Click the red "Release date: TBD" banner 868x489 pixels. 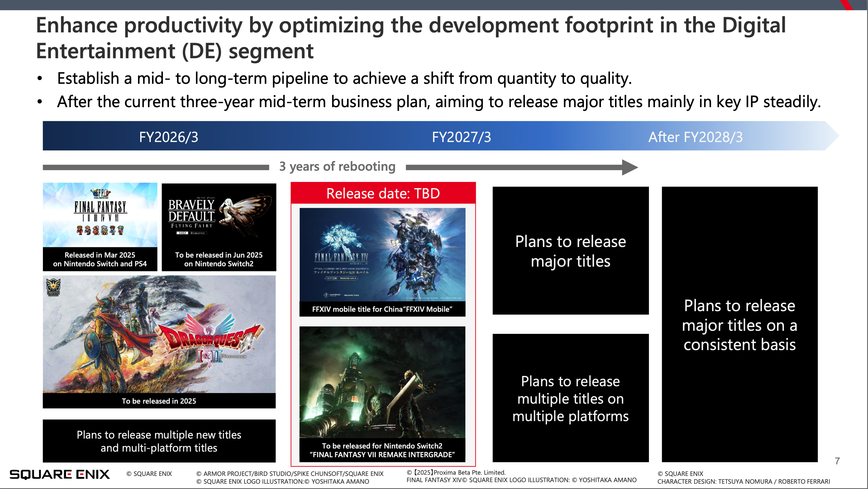(x=383, y=193)
